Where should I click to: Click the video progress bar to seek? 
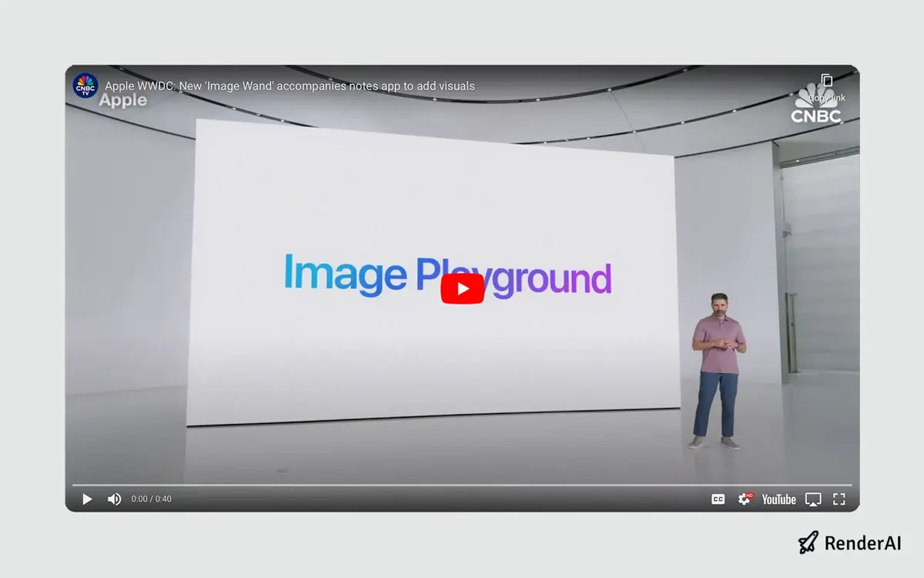click(462, 484)
